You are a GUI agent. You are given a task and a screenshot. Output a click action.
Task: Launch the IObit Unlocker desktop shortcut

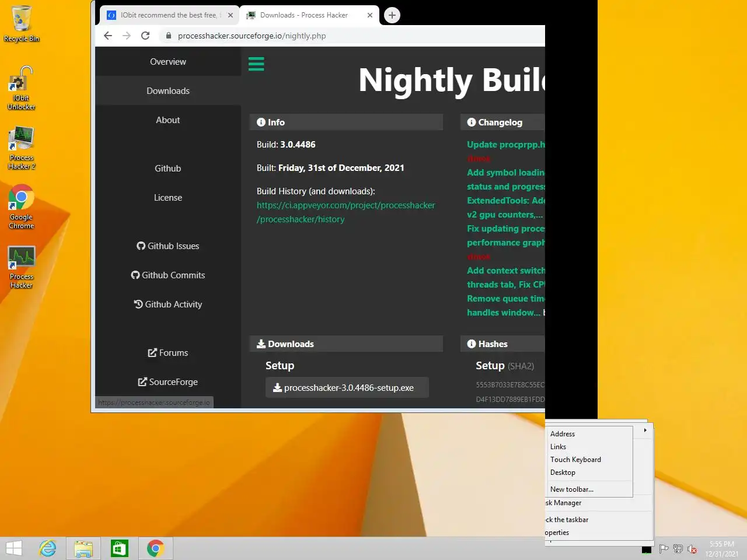point(21,87)
